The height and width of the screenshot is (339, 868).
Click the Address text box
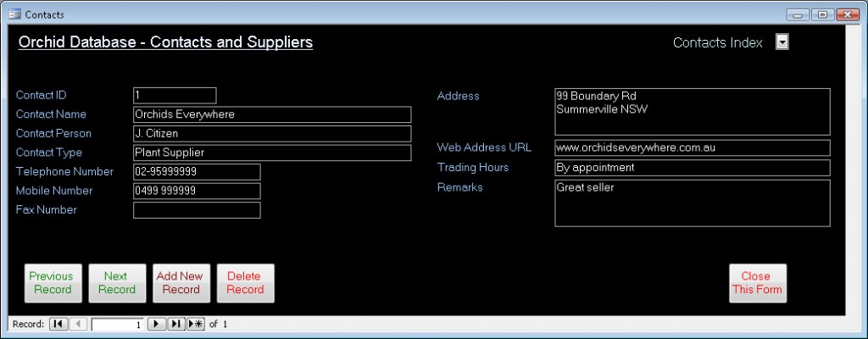693,112
